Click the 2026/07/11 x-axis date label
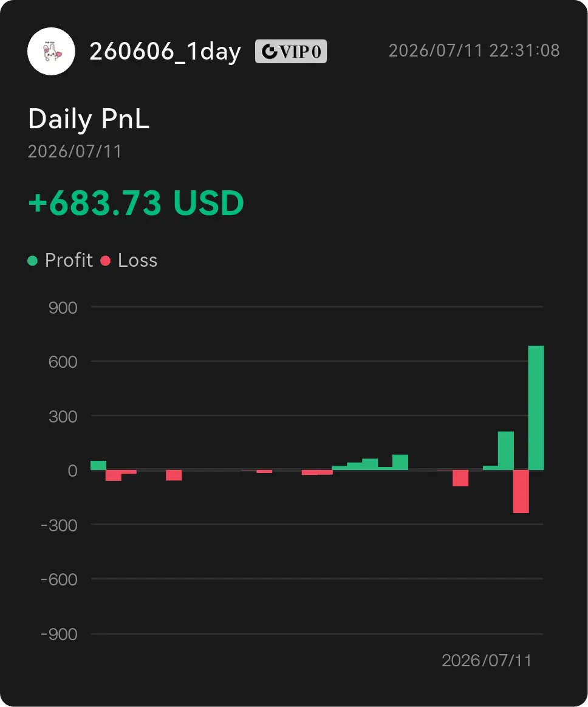This screenshot has width=588, height=707. click(x=487, y=661)
